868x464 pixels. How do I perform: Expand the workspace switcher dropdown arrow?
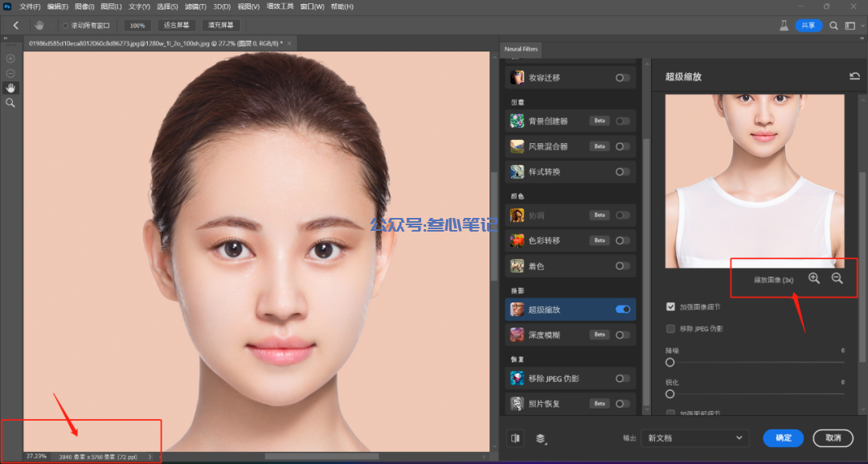862,26
